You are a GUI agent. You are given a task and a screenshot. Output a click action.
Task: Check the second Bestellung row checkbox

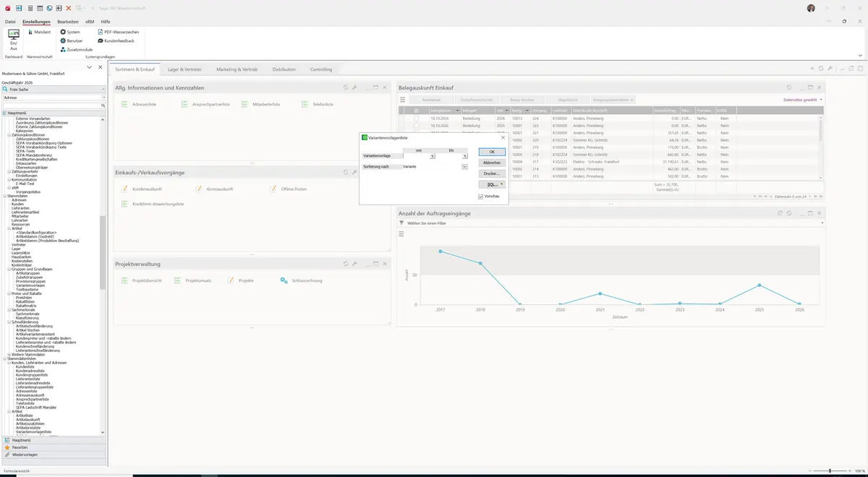point(416,126)
